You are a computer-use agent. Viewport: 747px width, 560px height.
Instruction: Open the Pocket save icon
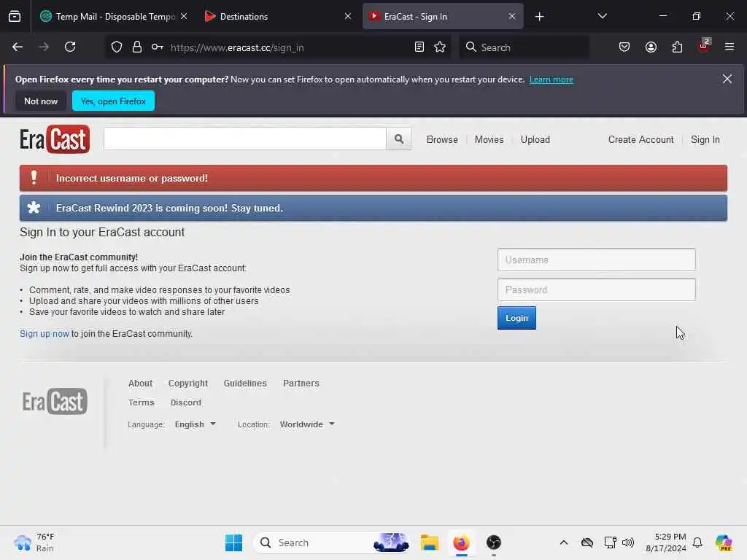coord(624,47)
